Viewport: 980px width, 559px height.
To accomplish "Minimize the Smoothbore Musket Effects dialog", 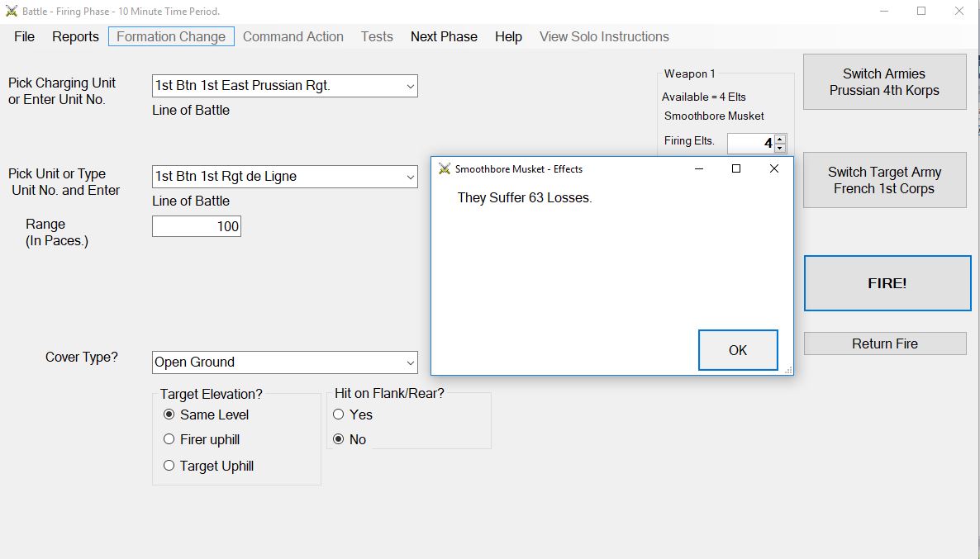I will pos(699,169).
